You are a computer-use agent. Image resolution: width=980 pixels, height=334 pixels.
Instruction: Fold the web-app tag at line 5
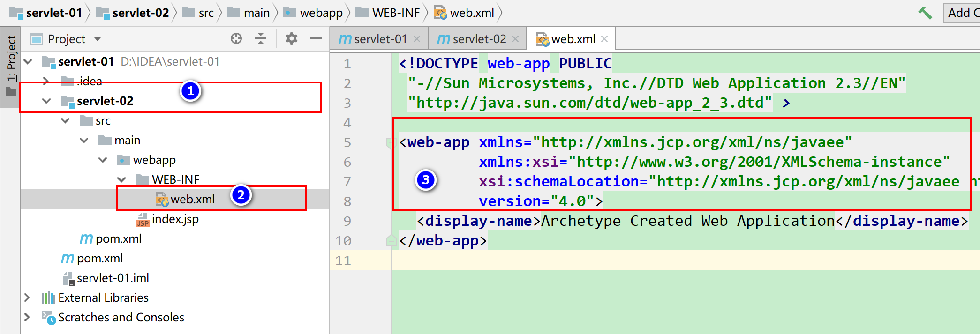pyautogui.click(x=391, y=142)
